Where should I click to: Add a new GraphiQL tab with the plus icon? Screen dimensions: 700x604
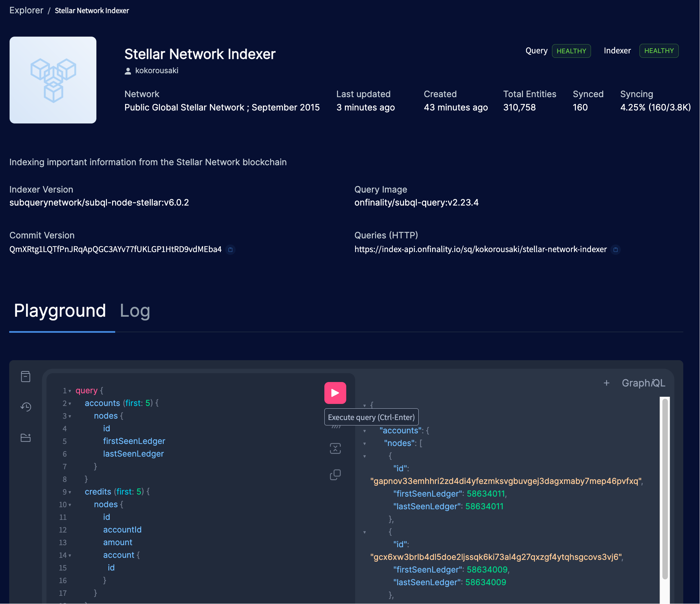point(607,383)
